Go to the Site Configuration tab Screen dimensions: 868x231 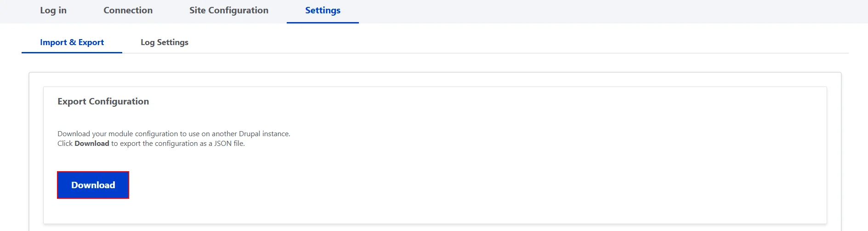click(229, 11)
